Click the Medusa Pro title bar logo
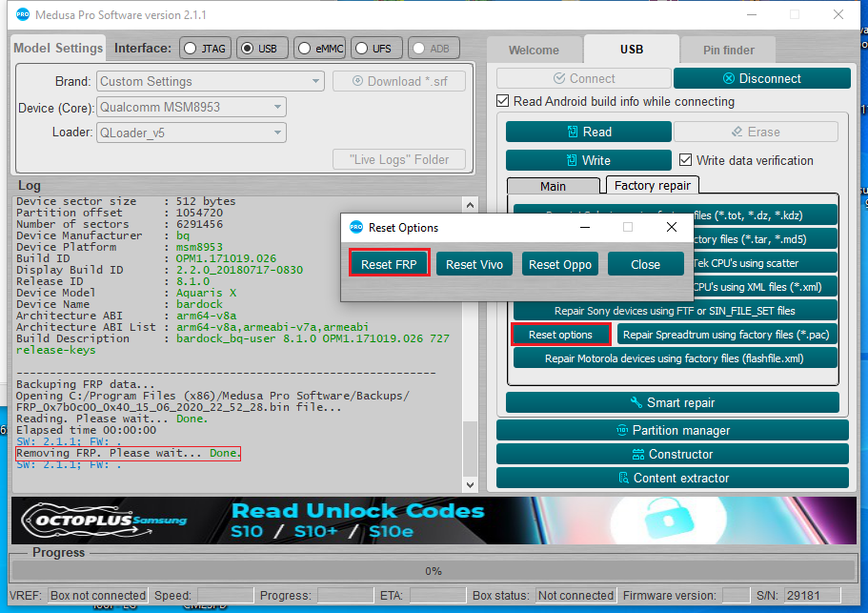This screenshot has height=613, width=868. 23,14
